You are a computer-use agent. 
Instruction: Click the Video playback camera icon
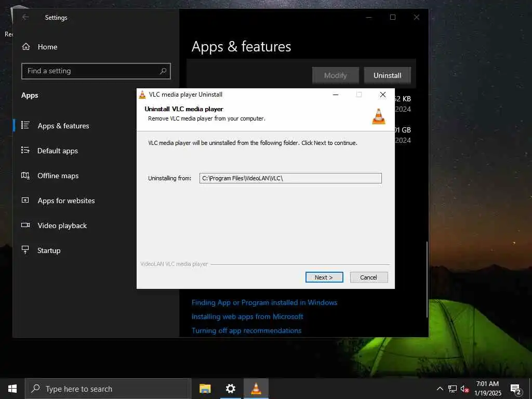25,225
